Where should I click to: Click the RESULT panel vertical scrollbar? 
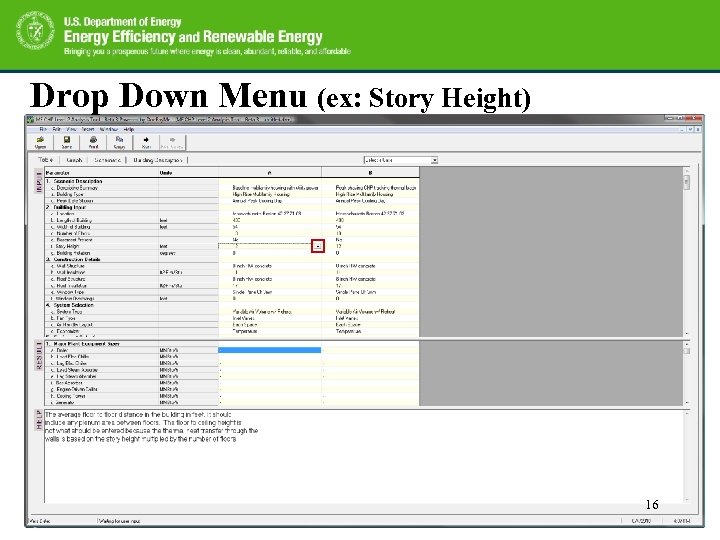tap(686, 373)
